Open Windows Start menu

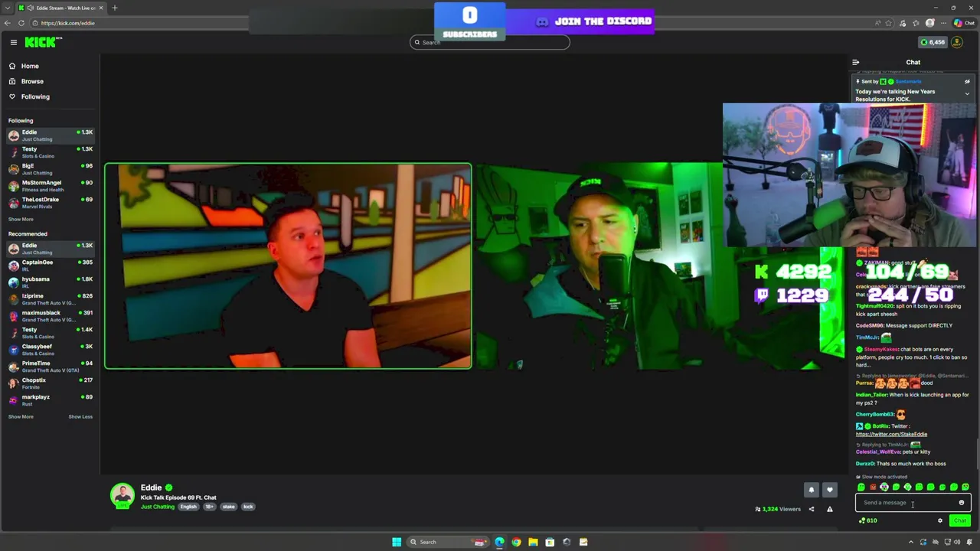coord(397,542)
